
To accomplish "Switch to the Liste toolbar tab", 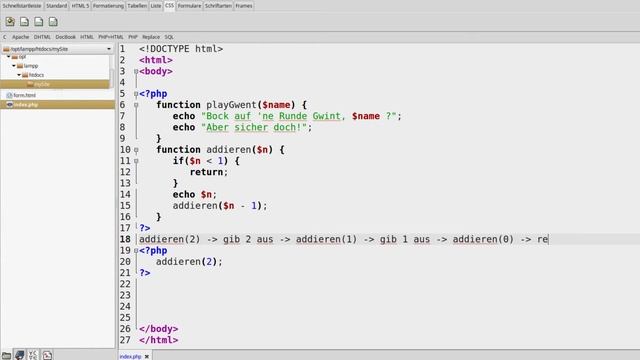I will (156, 6).
